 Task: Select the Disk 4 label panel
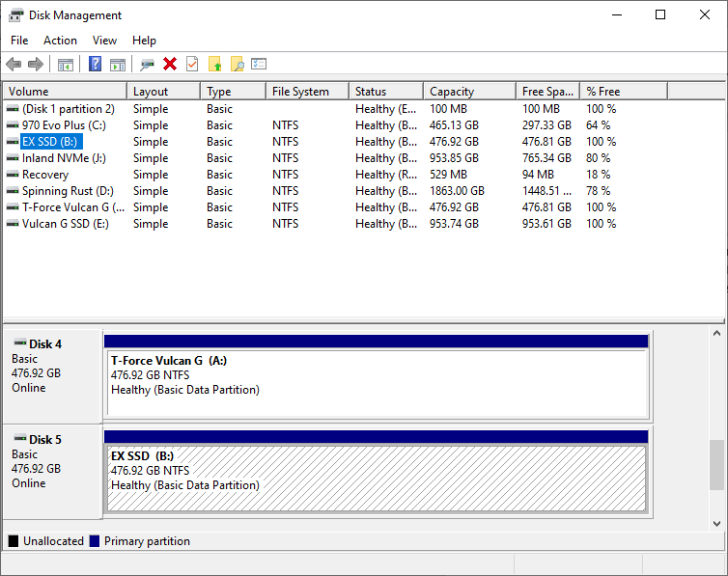click(x=52, y=375)
